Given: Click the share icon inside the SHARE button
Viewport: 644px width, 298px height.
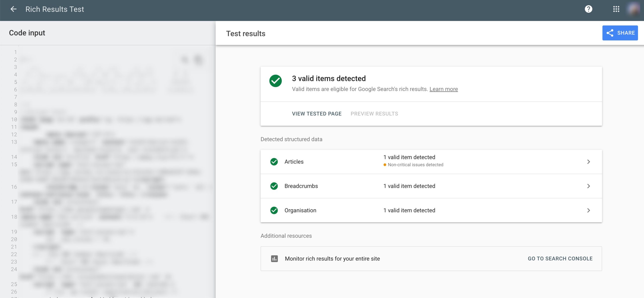Looking at the screenshot, I should point(610,33).
